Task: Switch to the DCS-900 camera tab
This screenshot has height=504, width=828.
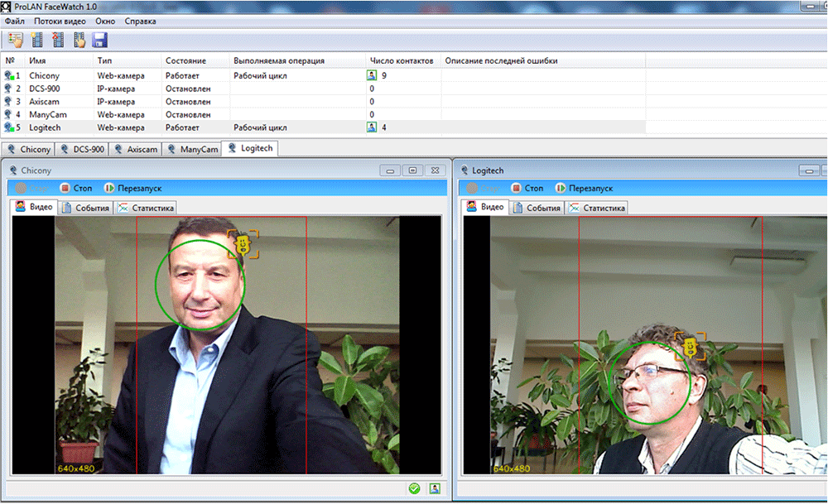Action: tap(82, 149)
